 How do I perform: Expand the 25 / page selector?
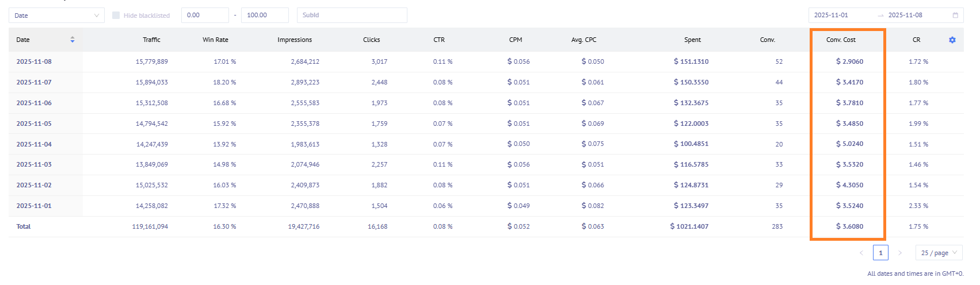pos(939,253)
